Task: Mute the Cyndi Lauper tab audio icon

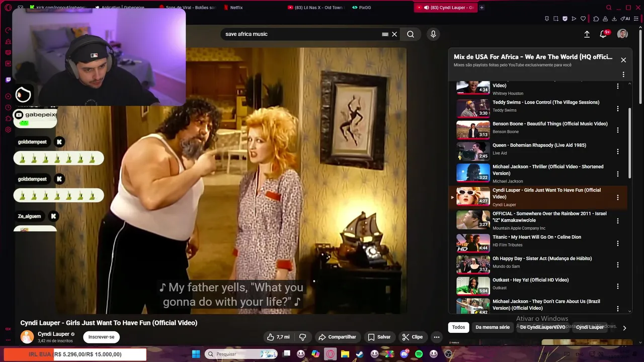Action: 426,8
